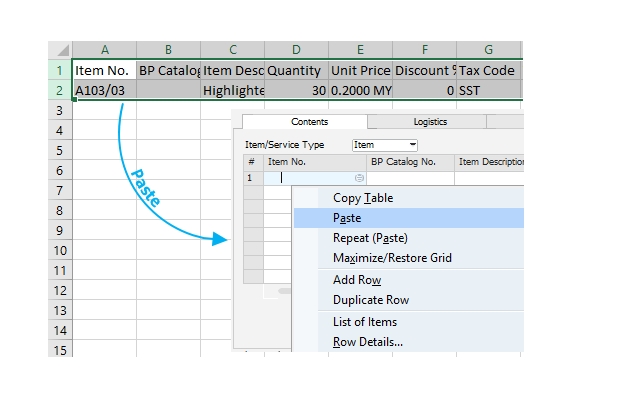The height and width of the screenshot is (403, 618).
Task: Click the 'Item Desc' cell in Excel row 1
Action: [x=233, y=70]
